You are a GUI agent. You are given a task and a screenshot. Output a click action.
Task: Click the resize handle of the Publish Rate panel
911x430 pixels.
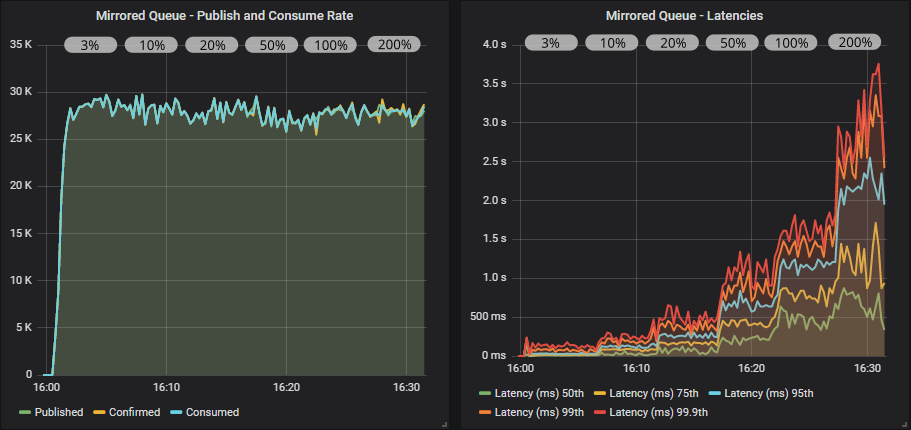click(443, 423)
